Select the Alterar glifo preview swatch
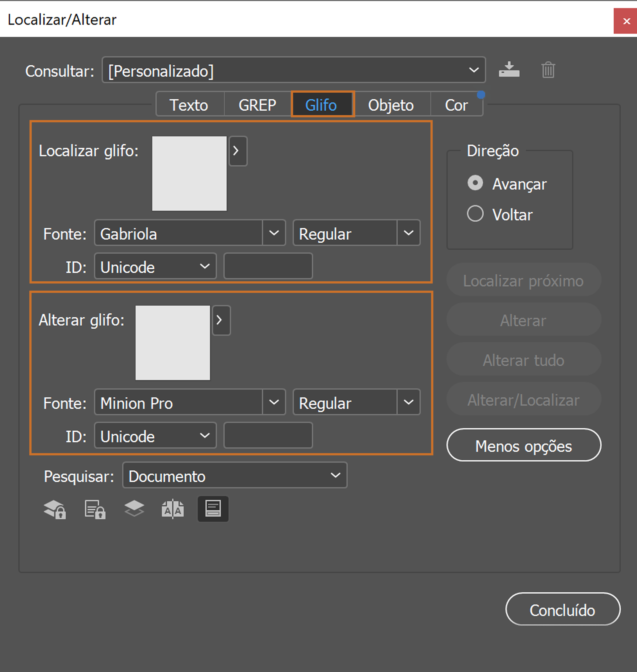The width and height of the screenshot is (637, 672). coord(173,342)
